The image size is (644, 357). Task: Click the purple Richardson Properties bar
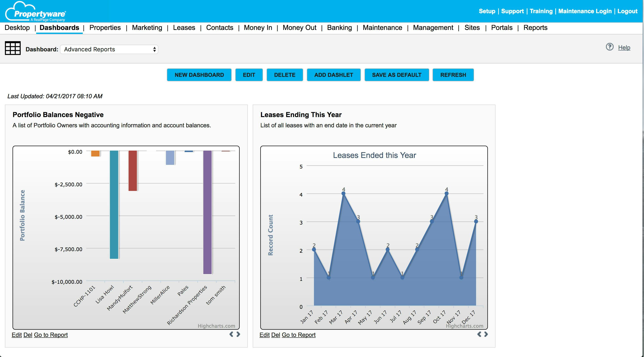(208, 212)
